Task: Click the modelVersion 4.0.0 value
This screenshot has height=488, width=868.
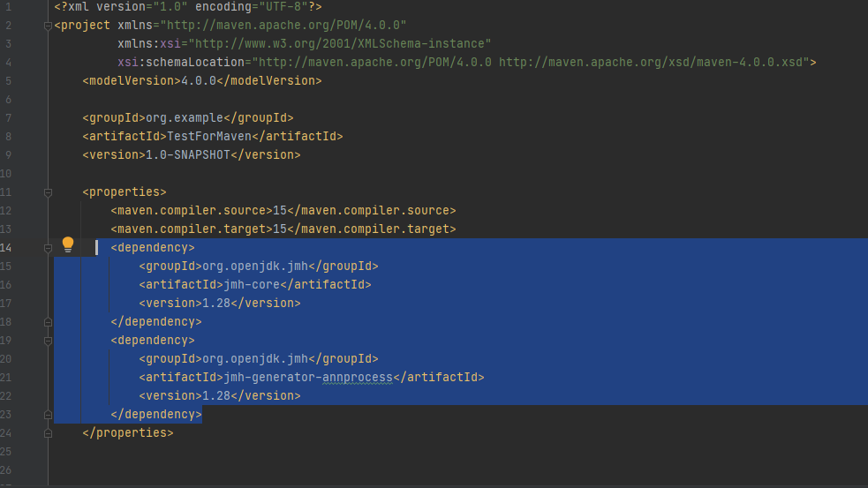Action: (x=199, y=80)
